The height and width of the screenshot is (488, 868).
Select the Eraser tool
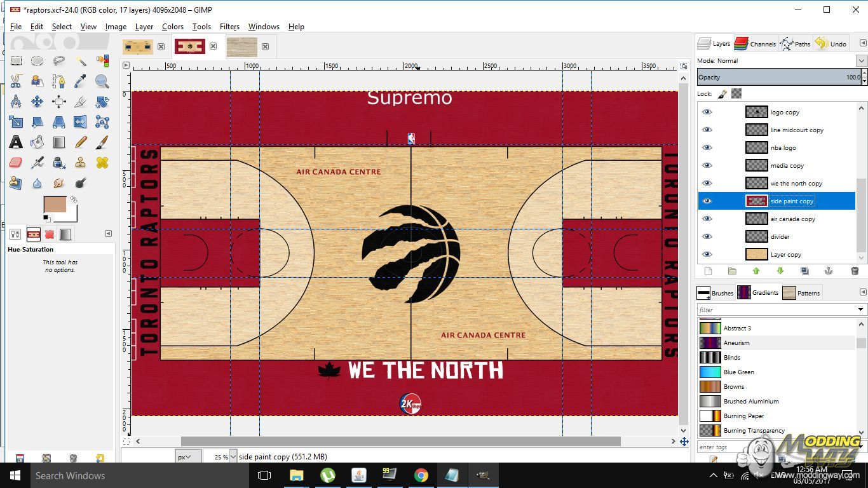(x=16, y=163)
